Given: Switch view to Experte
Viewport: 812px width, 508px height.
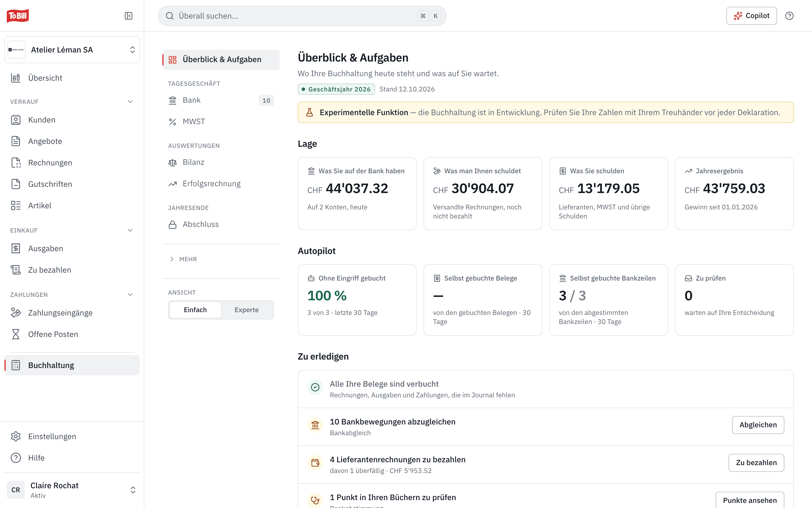Looking at the screenshot, I should tap(247, 310).
